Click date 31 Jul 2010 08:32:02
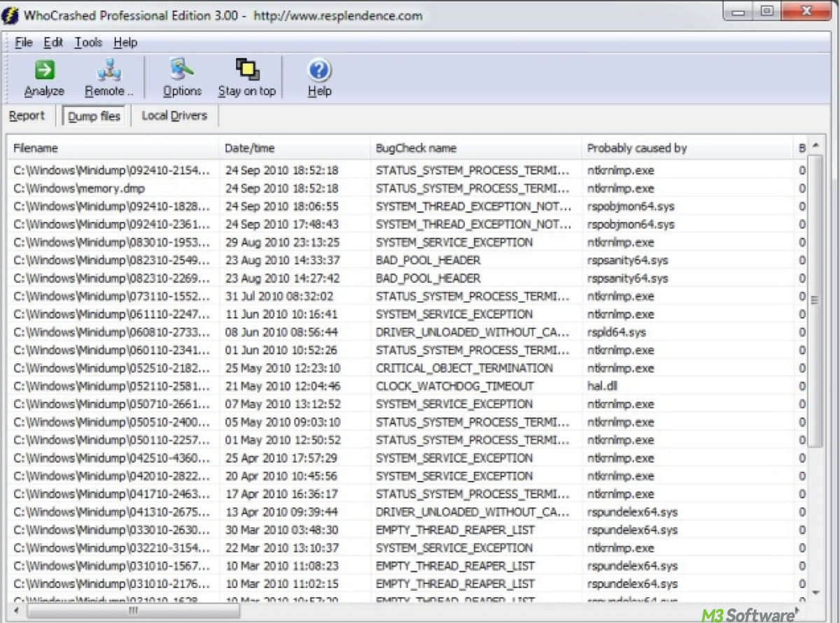 coord(279,296)
